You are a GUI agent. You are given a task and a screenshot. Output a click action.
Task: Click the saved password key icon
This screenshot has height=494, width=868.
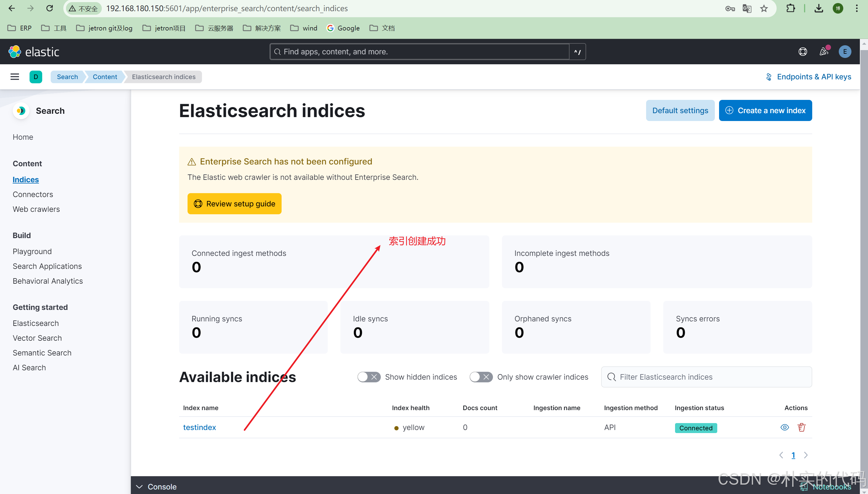[x=730, y=8]
